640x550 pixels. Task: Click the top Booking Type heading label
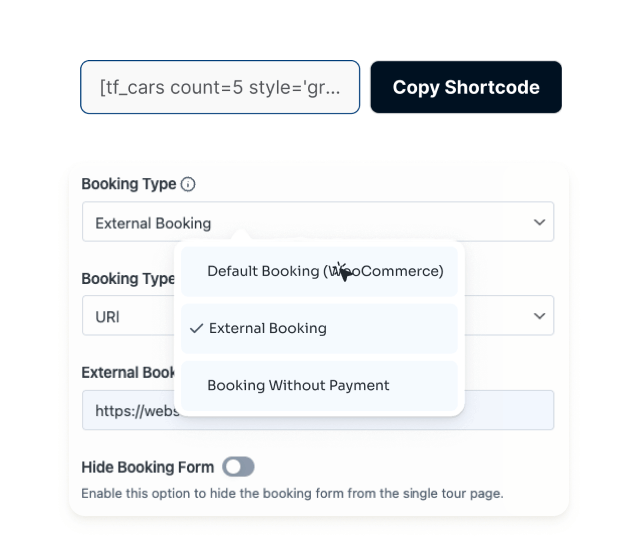click(128, 184)
